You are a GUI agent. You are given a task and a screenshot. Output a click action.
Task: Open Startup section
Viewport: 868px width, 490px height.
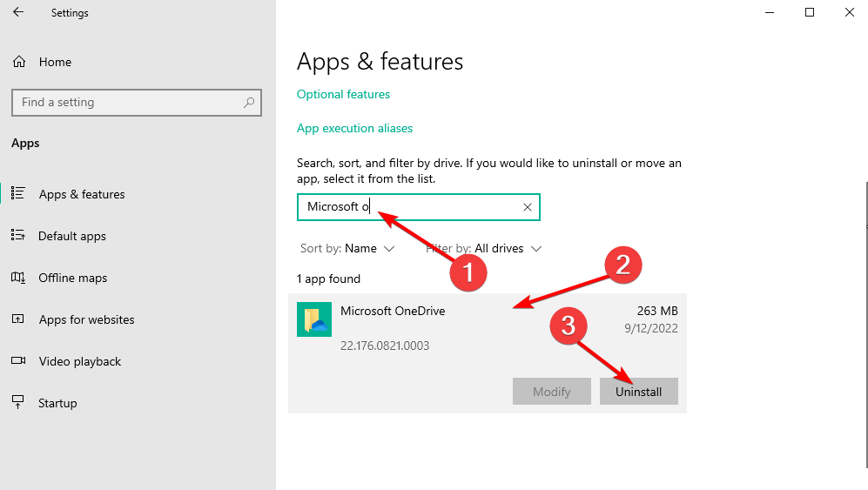point(57,403)
